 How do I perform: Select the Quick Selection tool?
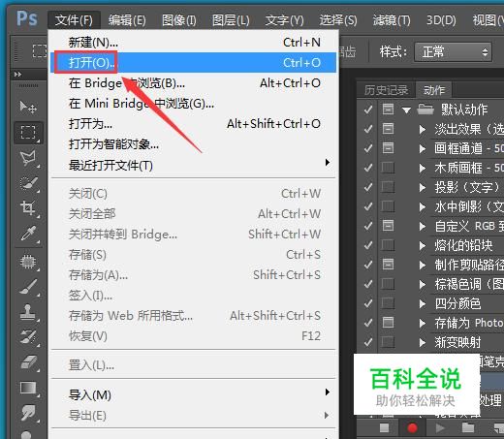28,183
